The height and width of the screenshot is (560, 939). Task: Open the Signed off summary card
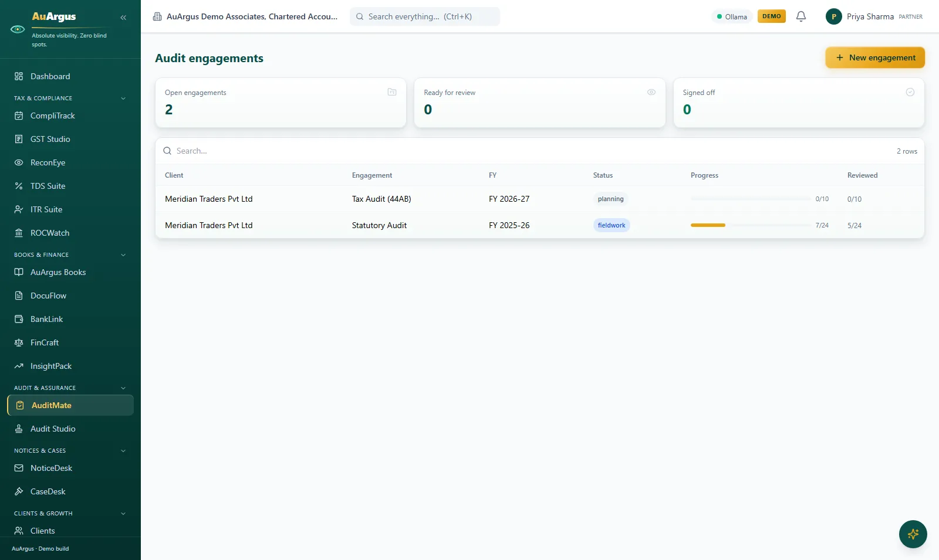(x=799, y=103)
